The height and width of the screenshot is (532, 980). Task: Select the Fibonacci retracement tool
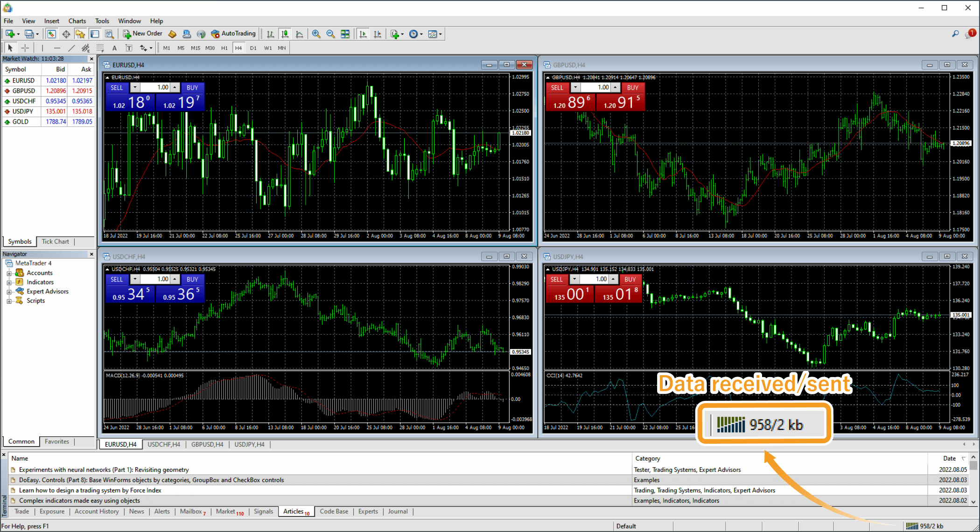click(x=100, y=48)
